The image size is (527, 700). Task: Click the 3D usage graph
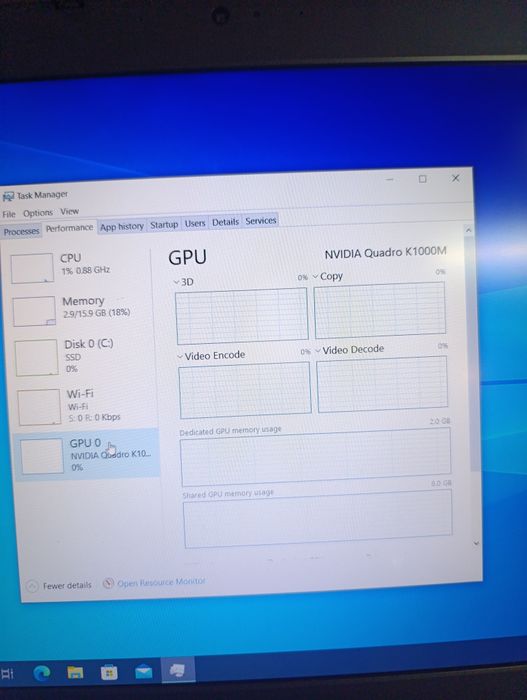click(242, 316)
